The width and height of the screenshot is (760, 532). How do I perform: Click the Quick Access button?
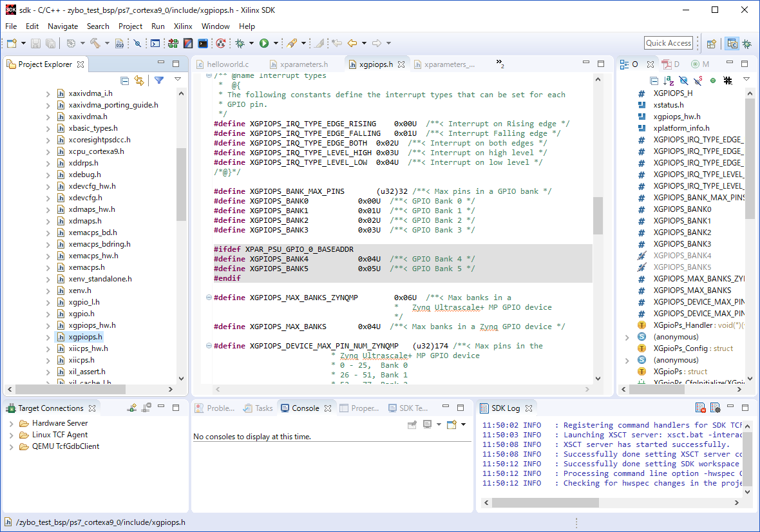(x=668, y=43)
